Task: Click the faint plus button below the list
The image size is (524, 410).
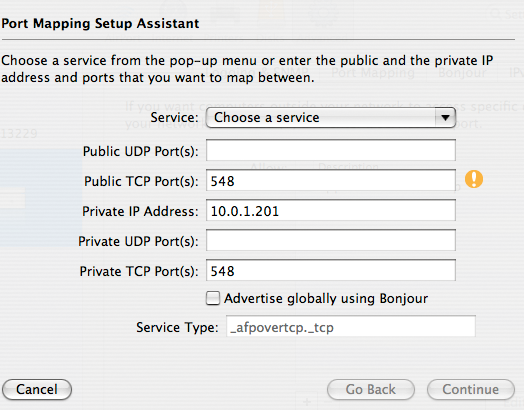Action: point(306,402)
